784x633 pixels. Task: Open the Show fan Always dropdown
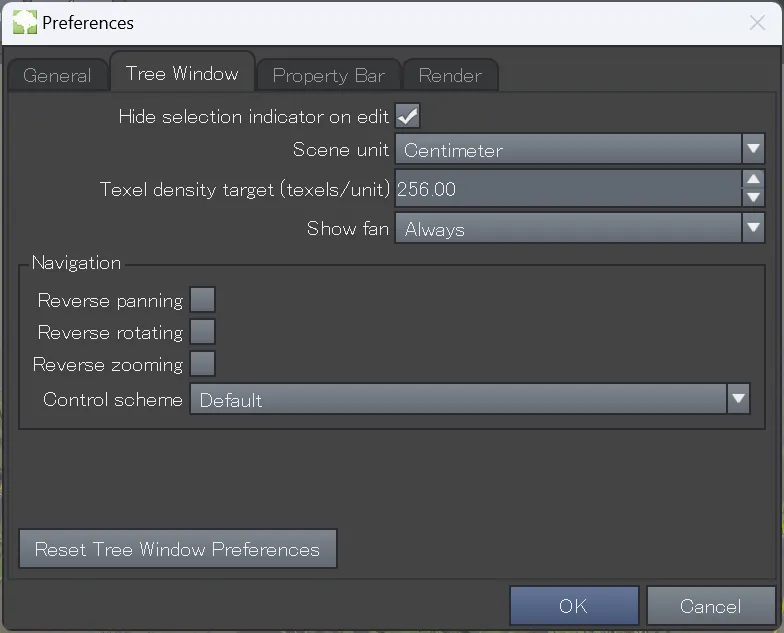580,228
